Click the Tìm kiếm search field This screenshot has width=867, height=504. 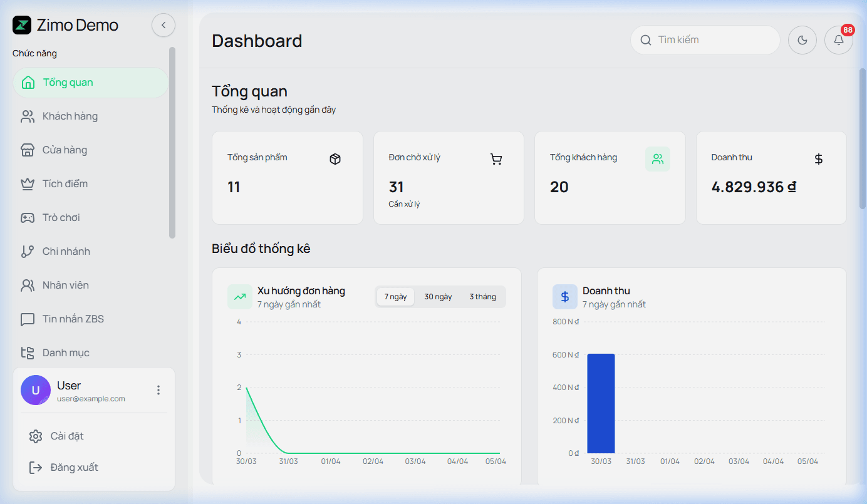(705, 39)
